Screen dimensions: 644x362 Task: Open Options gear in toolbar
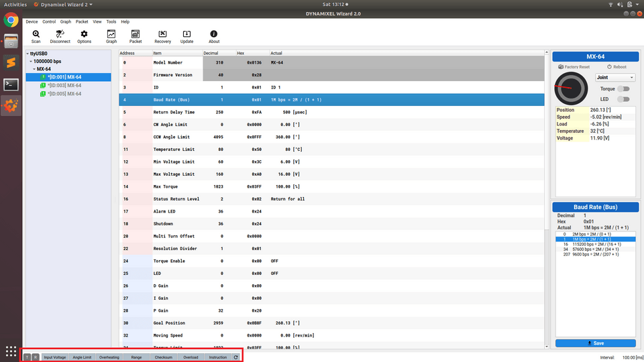tap(85, 36)
